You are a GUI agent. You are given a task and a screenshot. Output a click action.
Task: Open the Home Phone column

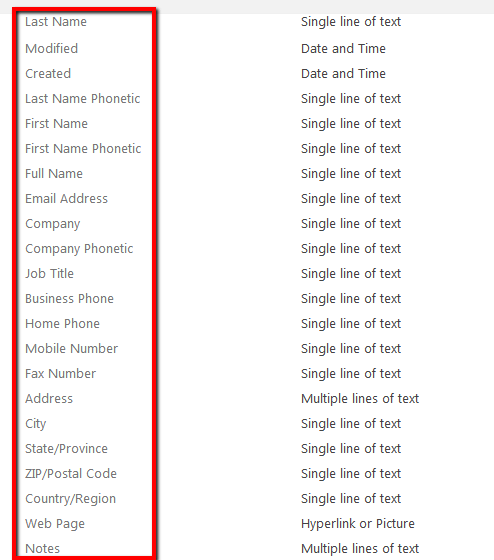pyautogui.click(x=63, y=324)
